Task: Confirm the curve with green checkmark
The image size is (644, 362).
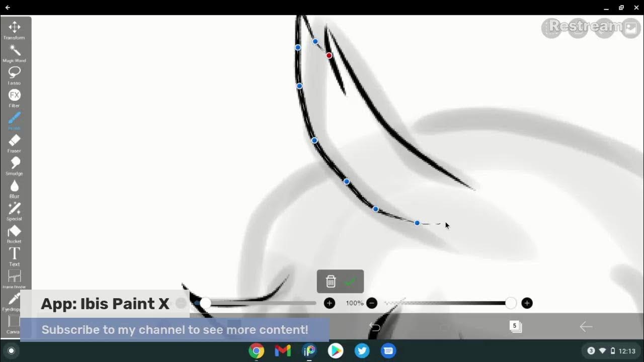Action: pos(350,282)
